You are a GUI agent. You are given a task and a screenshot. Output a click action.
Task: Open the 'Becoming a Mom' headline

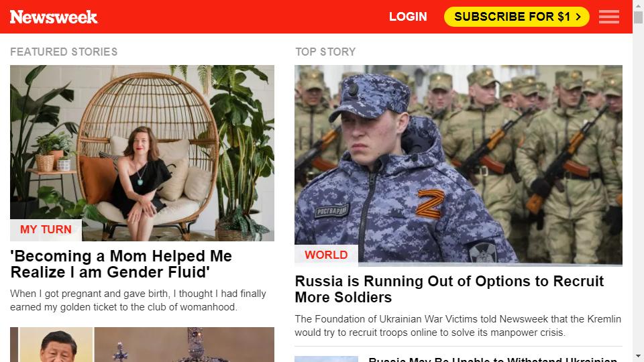(121, 264)
